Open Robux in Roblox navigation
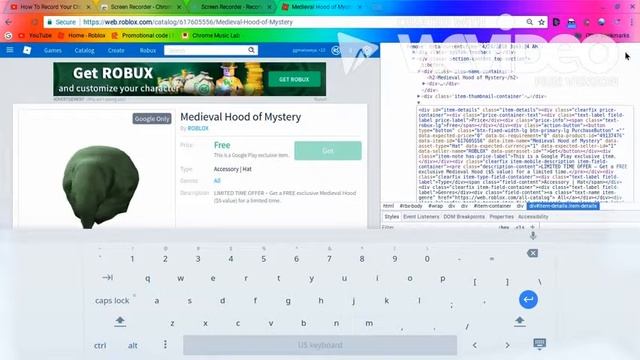Screen dimensions: 640x360 point(148,50)
